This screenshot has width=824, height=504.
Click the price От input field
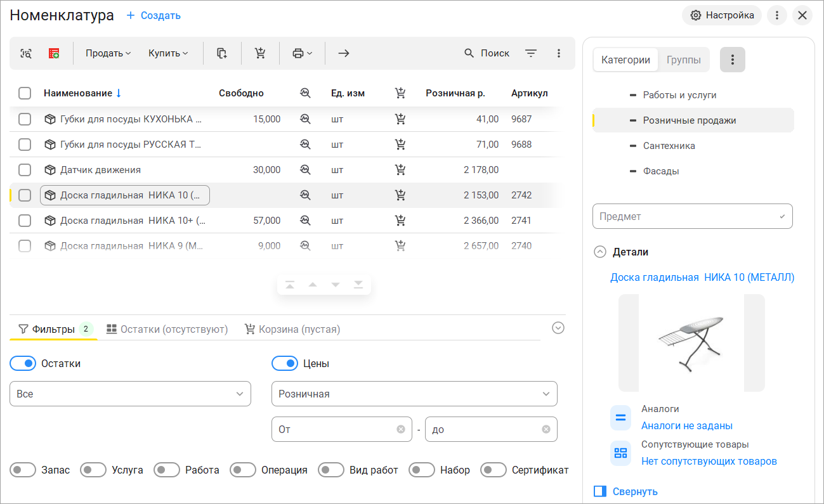[x=335, y=429]
